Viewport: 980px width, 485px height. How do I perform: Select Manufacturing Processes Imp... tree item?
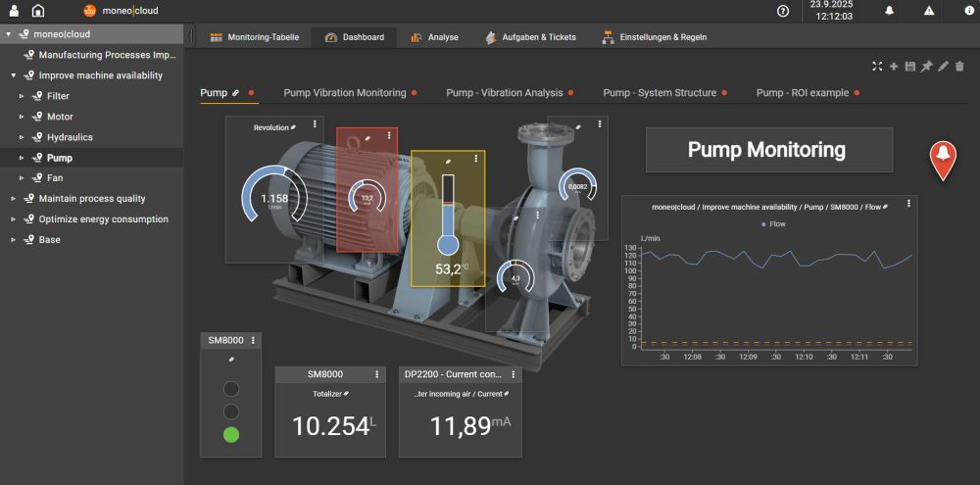click(108, 55)
